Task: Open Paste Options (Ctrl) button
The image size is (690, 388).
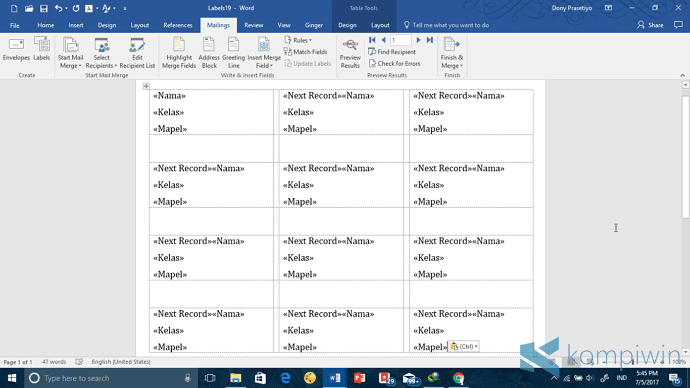Action: (463, 347)
